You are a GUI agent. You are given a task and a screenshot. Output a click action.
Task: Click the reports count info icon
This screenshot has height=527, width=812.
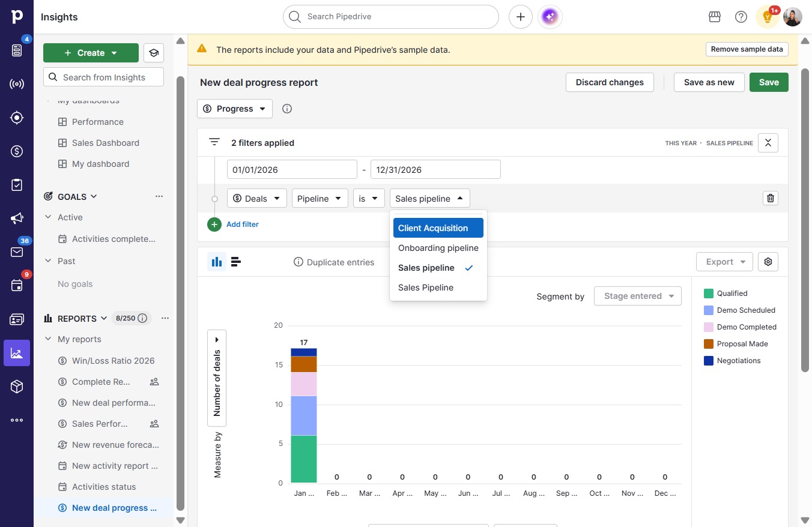click(x=142, y=318)
